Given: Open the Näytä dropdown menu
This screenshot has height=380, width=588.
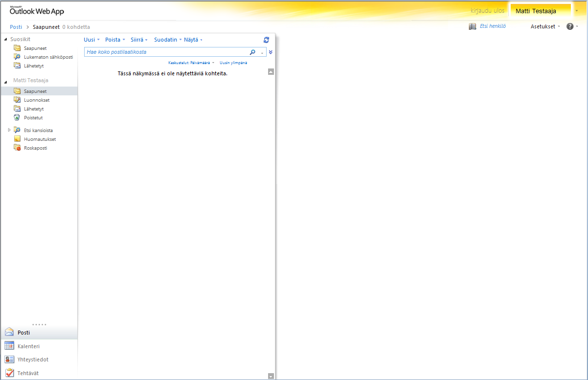Looking at the screenshot, I should [193, 40].
